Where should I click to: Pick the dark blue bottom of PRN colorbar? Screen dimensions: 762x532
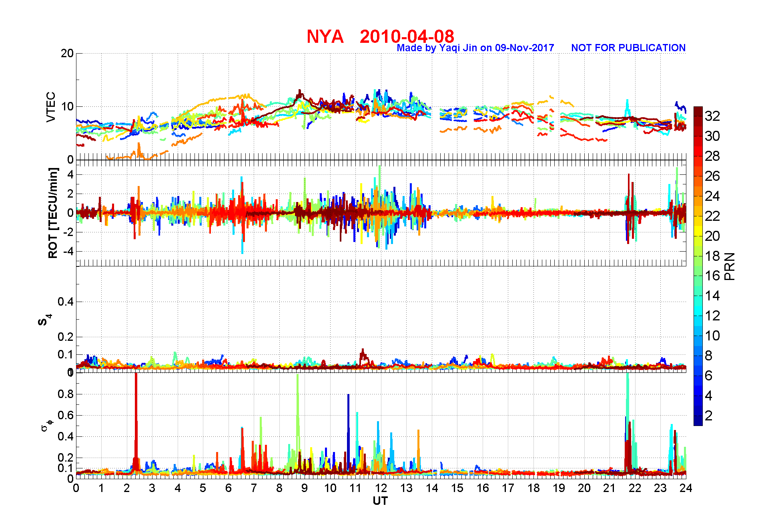(x=698, y=421)
